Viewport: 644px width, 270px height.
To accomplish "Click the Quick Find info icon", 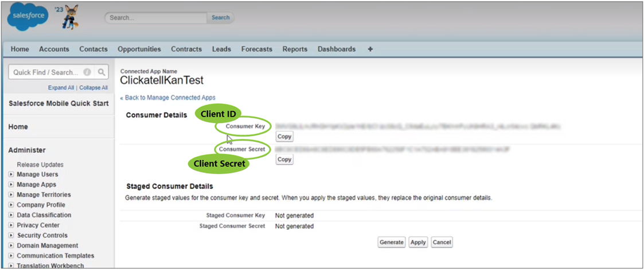I will click(87, 72).
